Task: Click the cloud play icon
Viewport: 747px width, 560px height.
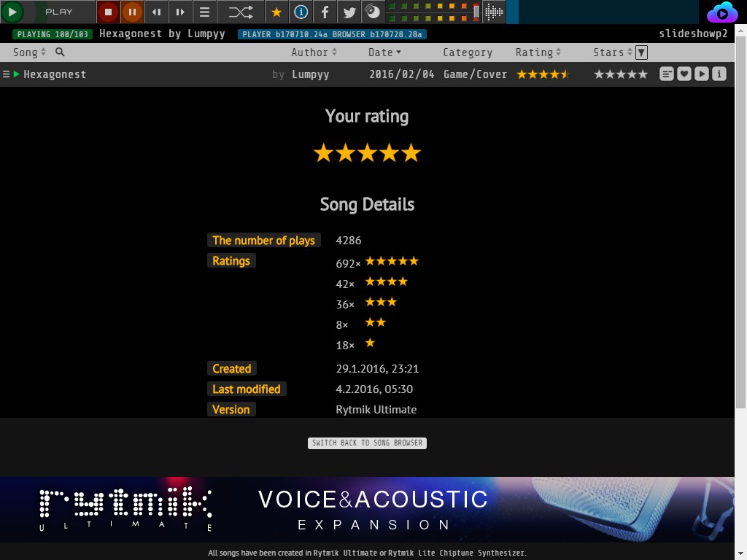Action: (x=722, y=12)
